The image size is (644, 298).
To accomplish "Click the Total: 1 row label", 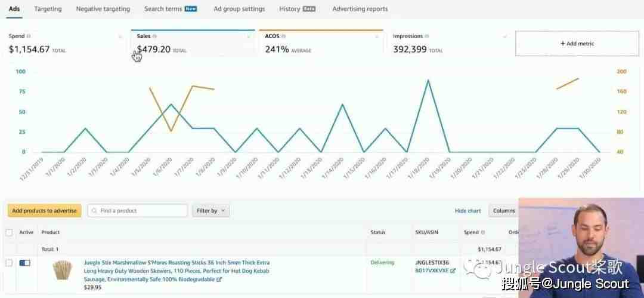I will click(50, 250).
